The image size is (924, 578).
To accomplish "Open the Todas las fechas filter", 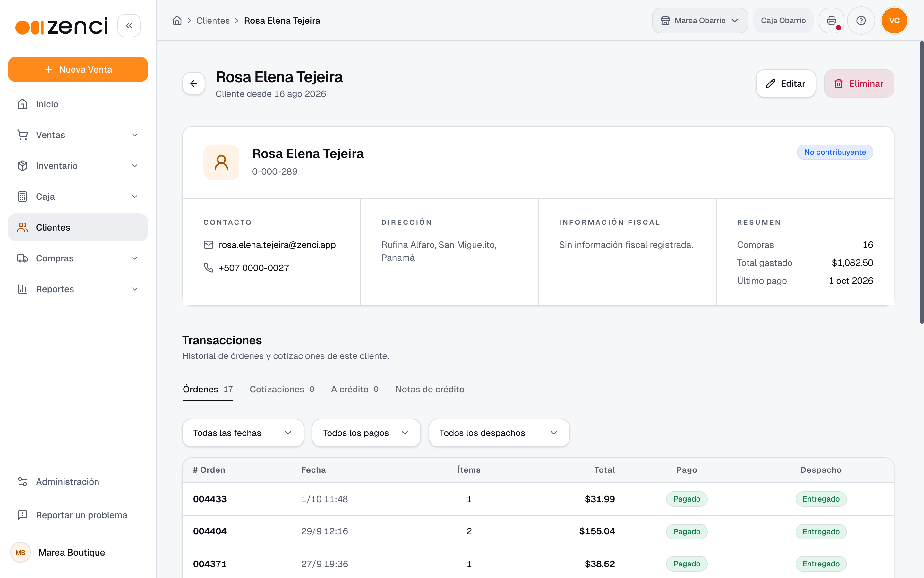I will pyautogui.click(x=243, y=433).
